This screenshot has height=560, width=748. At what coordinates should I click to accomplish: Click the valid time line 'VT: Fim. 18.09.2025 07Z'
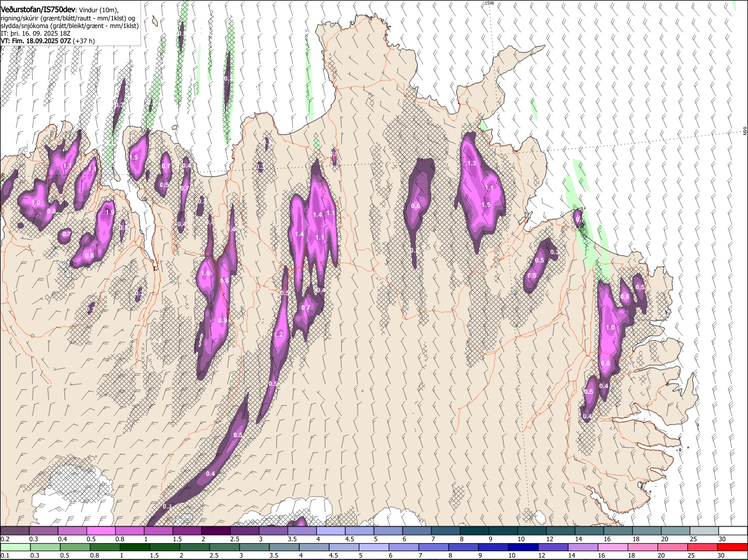(x=36, y=41)
